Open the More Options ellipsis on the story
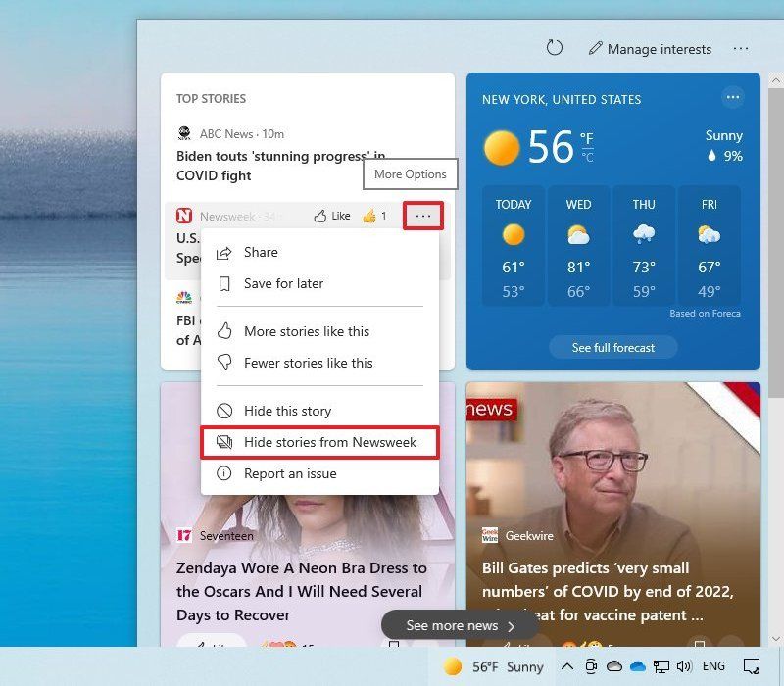This screenshot has height=686, width=784. click(x=421, y=216)
